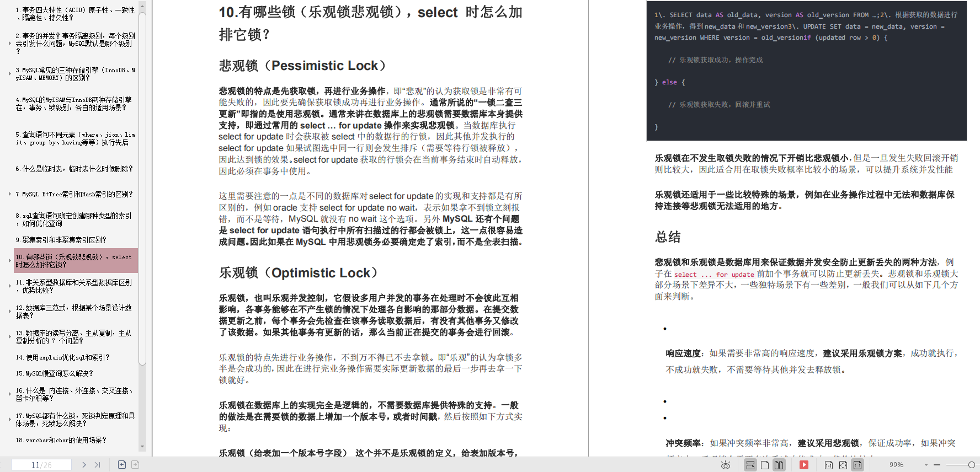Click the 总结 heading on right page
The height and width of the screenshot is (472, 980).
(x=668, y=237)
